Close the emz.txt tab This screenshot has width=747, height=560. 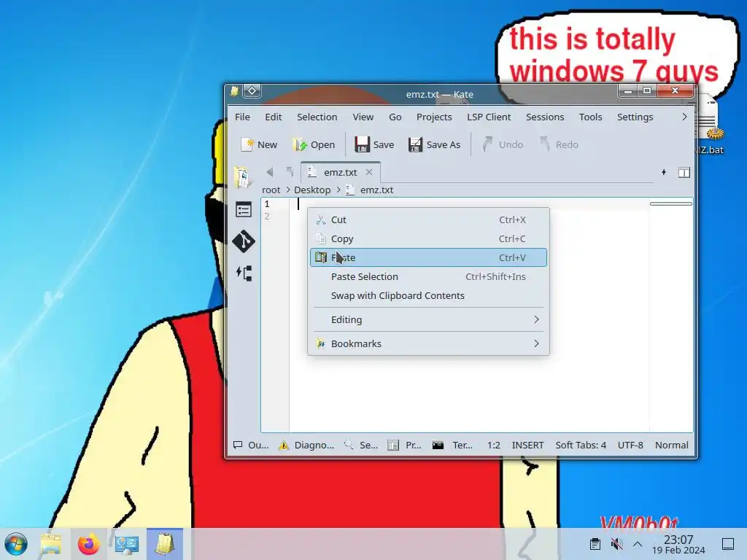[368, 172]
